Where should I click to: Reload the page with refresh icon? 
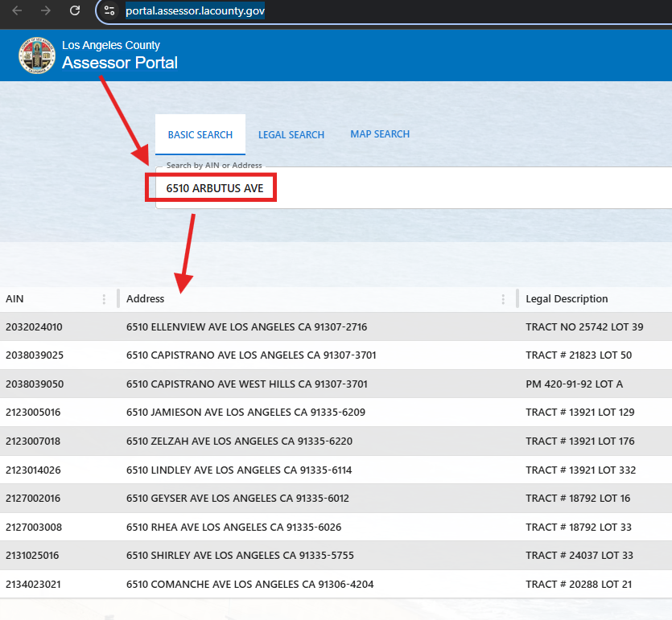(x=75, y=10)
